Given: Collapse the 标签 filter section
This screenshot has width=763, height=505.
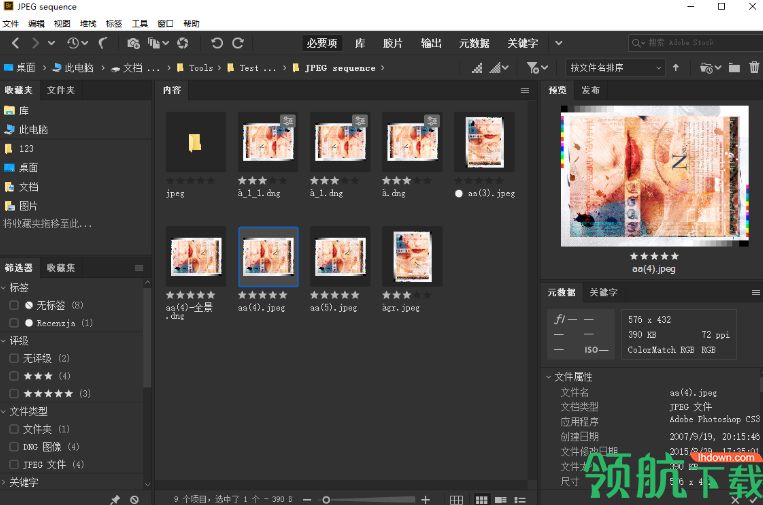Looking at the screenshot, I should [x=4, y=288].
